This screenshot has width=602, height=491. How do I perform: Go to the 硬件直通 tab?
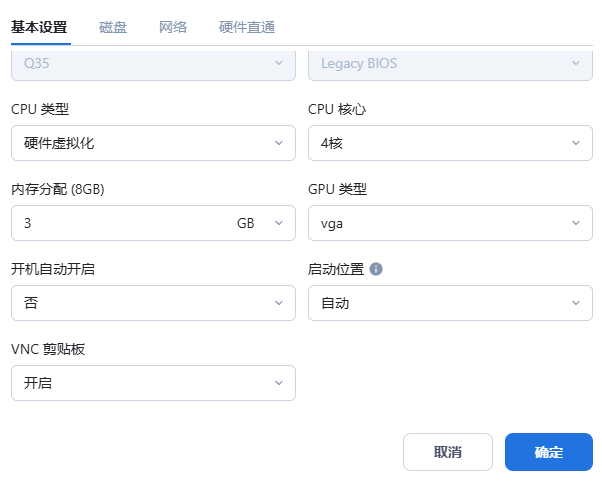click(x=247, y=27)
